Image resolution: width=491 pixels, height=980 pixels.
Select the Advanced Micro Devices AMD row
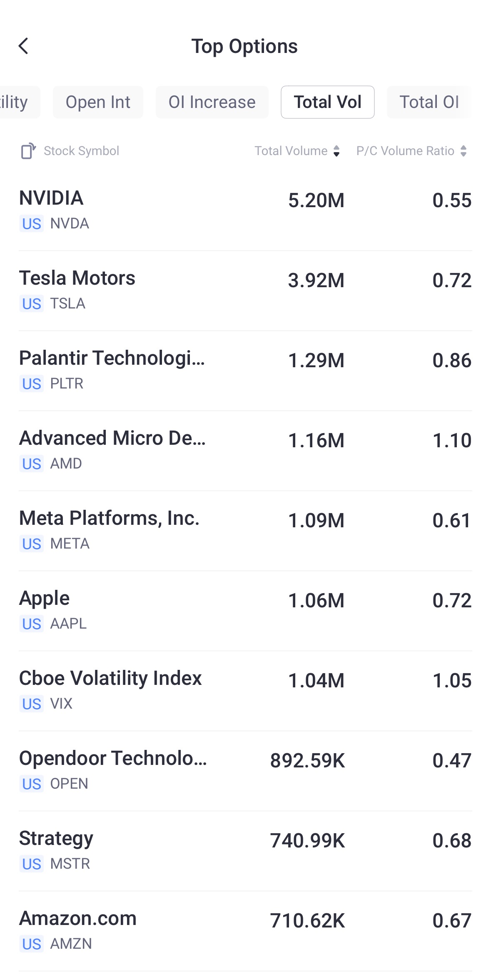(245, 450)
